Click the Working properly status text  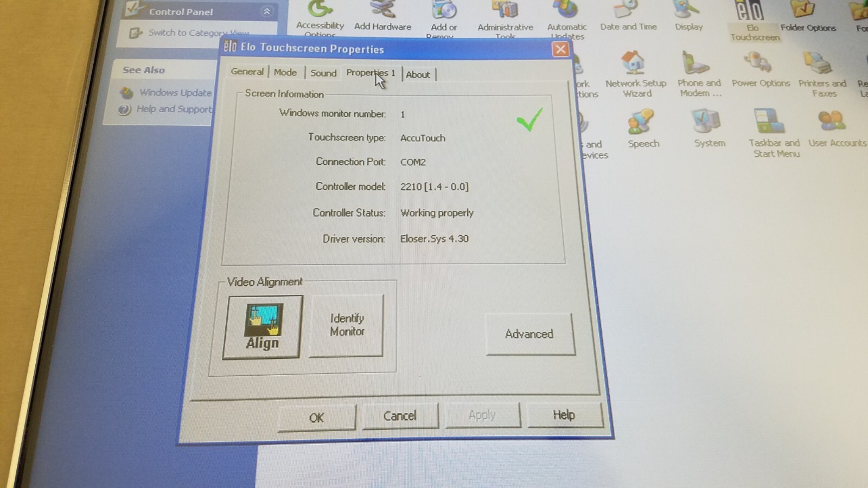[437, 213]
